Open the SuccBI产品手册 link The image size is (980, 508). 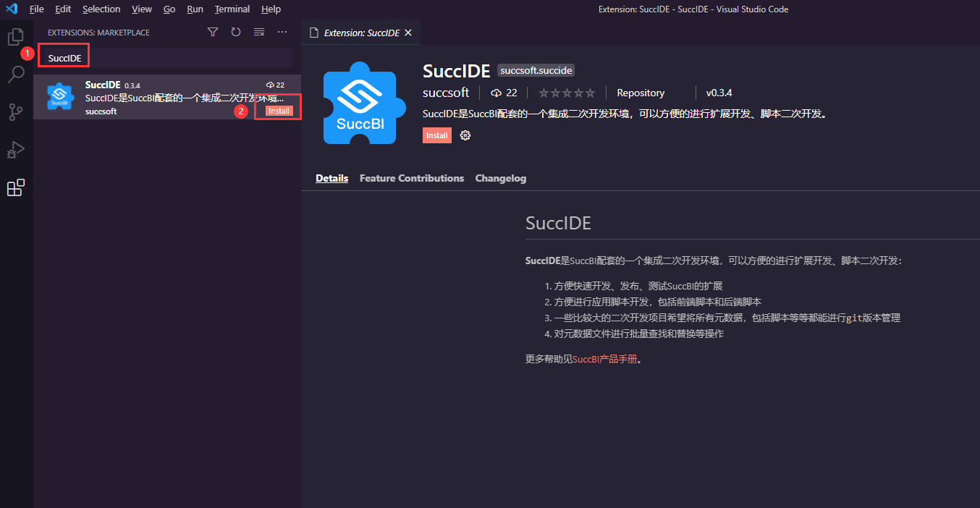point(604,359)
